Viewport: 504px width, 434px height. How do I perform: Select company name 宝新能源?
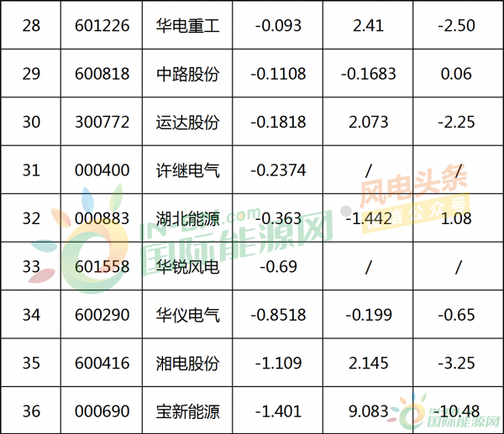187,411
